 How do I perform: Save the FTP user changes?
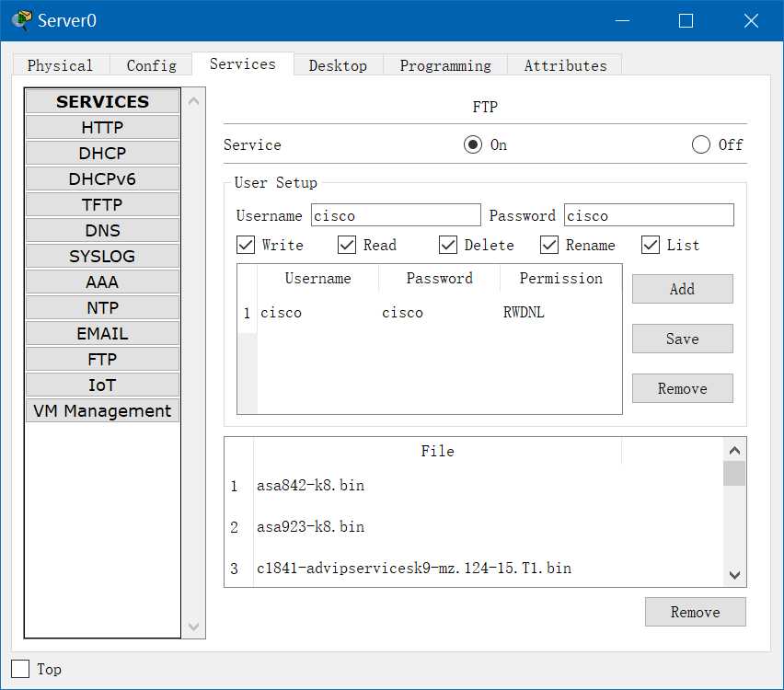coord(683,339)
